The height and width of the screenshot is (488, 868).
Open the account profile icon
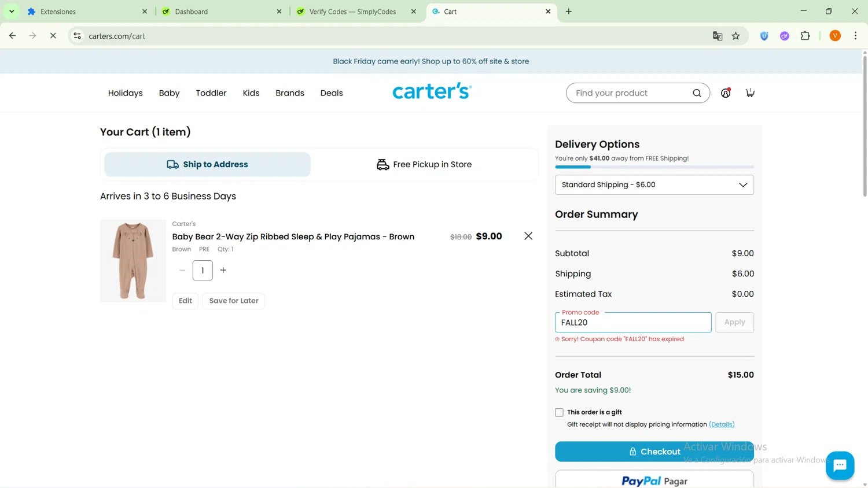pyautogui.click(x=726, y=93)
